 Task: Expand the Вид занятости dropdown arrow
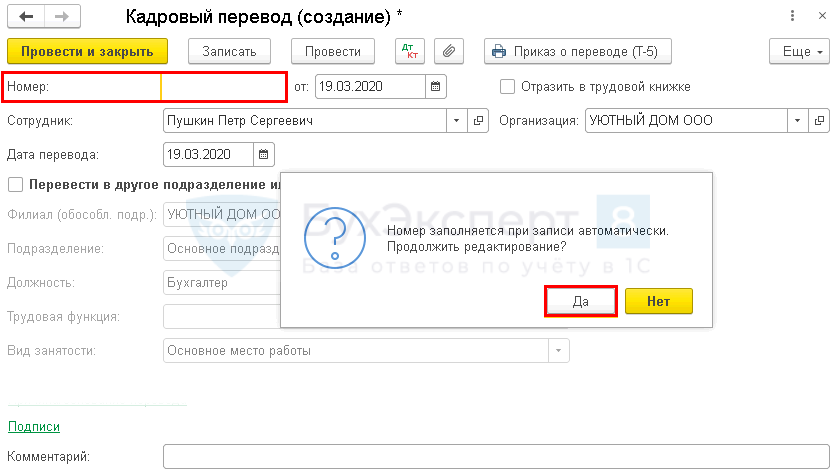(x=557, y=351)
